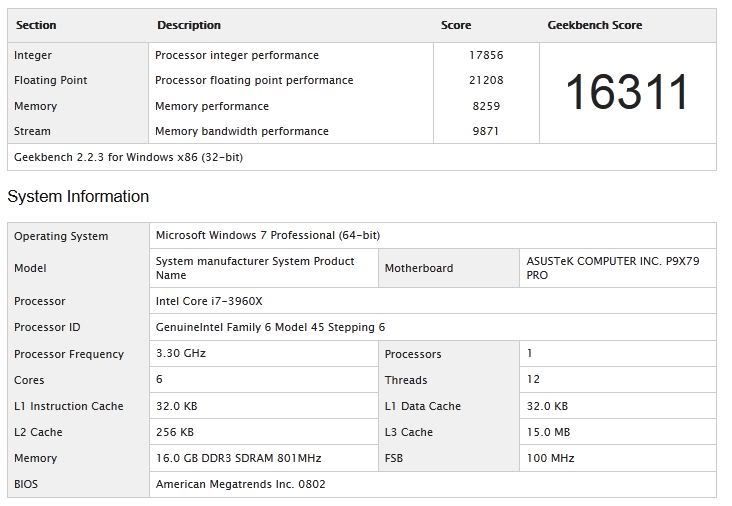Image resolution: width=732 pixels, height=506 pixels.
Task: Click the Memory performance score 8259
Action: [x=486, y=106]
